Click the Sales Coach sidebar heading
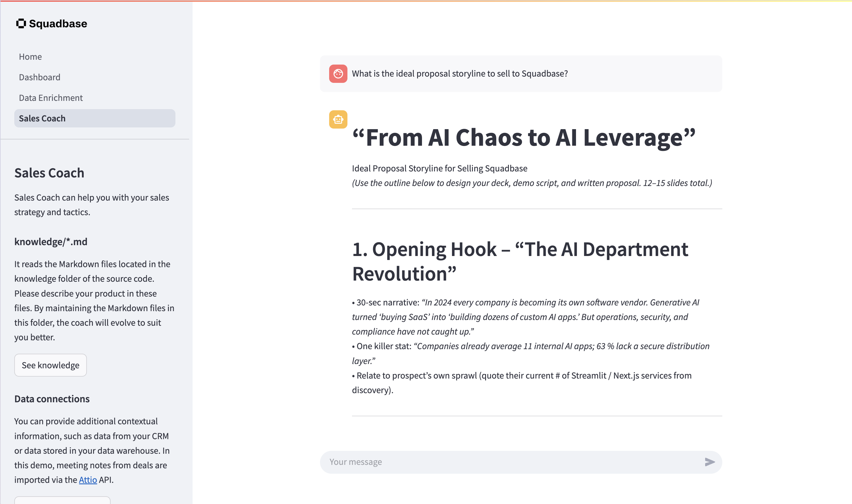 coord(49,173)
